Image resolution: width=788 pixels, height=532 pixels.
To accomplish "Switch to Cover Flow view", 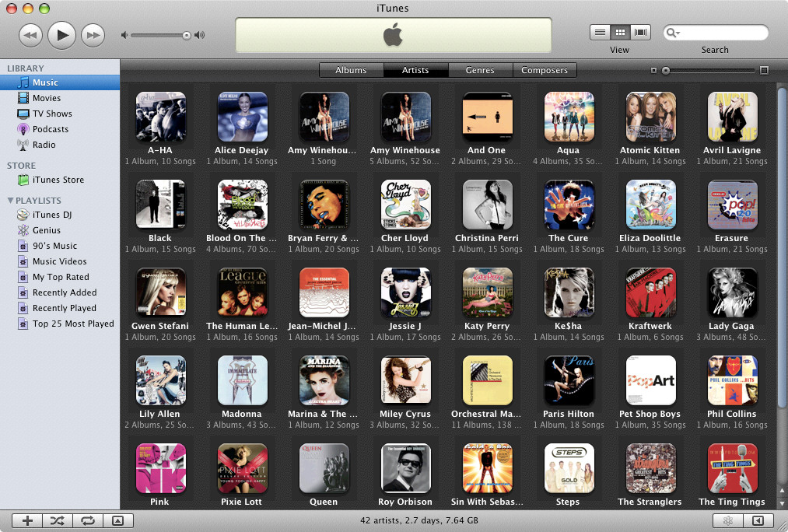I will coord(641,33).
